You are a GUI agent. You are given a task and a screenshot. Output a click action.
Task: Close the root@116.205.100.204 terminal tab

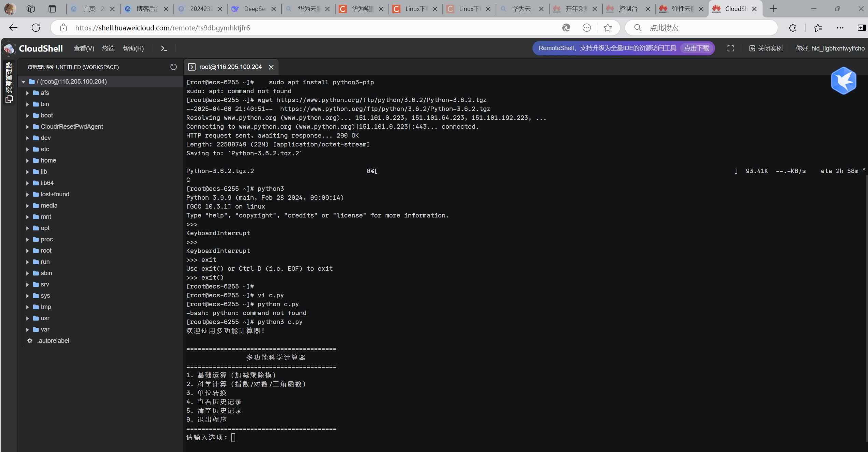tap(271, 67)
